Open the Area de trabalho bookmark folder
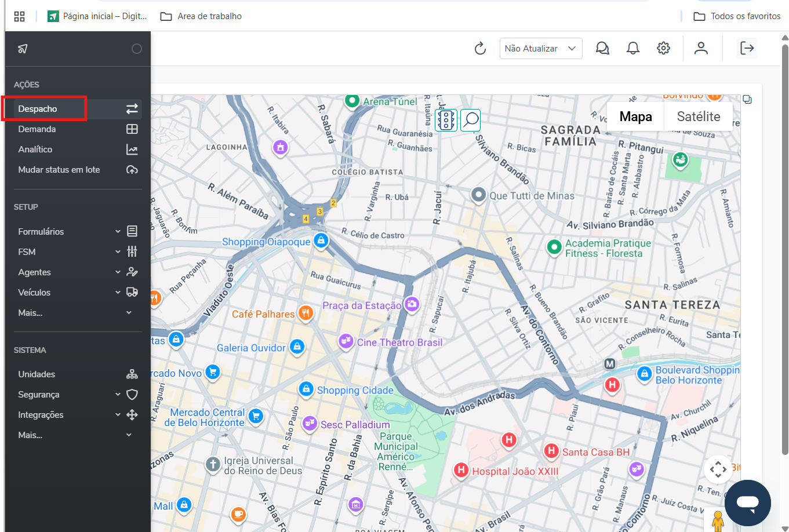The height and width of the screenshot is (532, 789). 202,16
